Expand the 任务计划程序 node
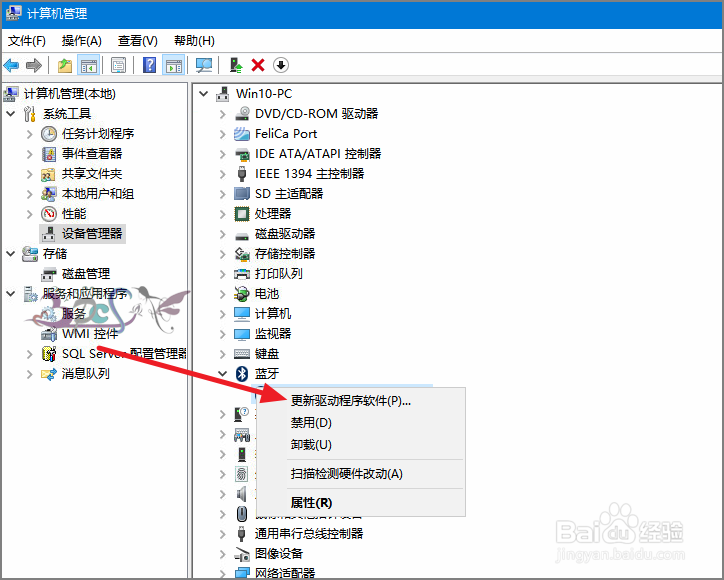This screenshot has height=580, width=724. coord(30,134)
